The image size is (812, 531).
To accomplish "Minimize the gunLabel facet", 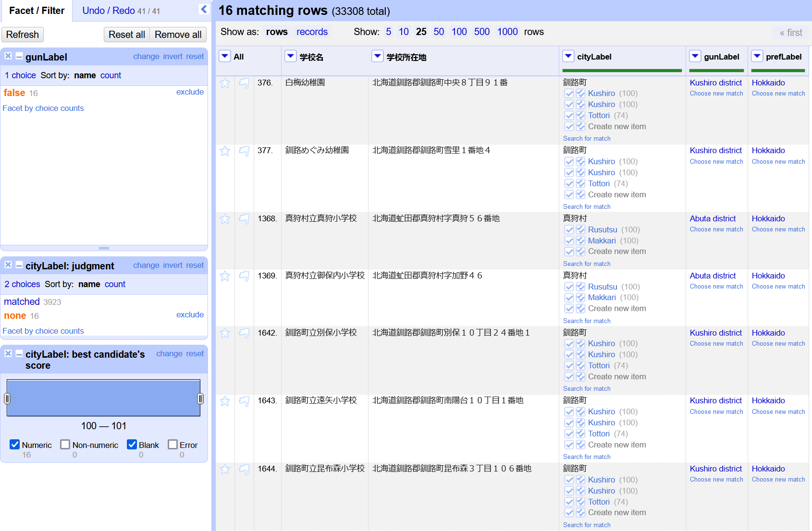I will pyautogui.click(x=19, y=56).
